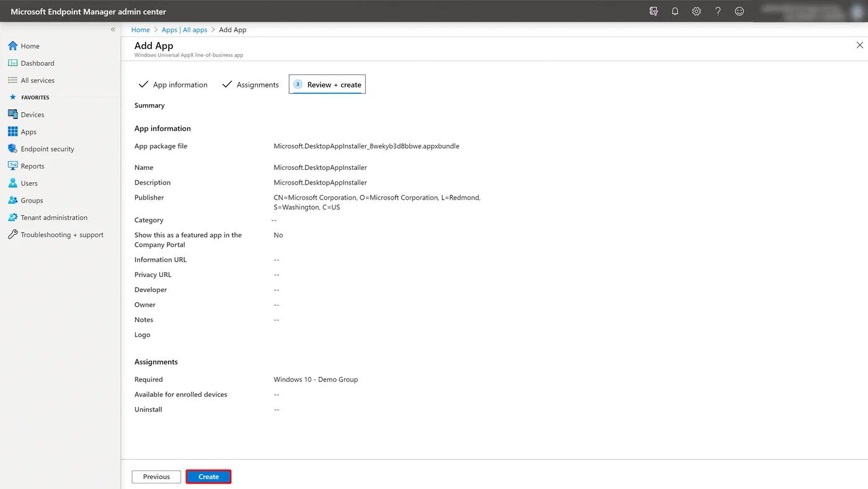
Task: Select the Users icon in the sidebar
Action: pos(12,183)
